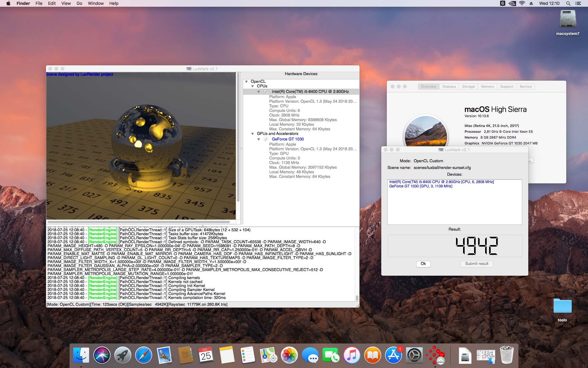
Task: Open the Photos app in dock
Action: (x=289, y=355)
